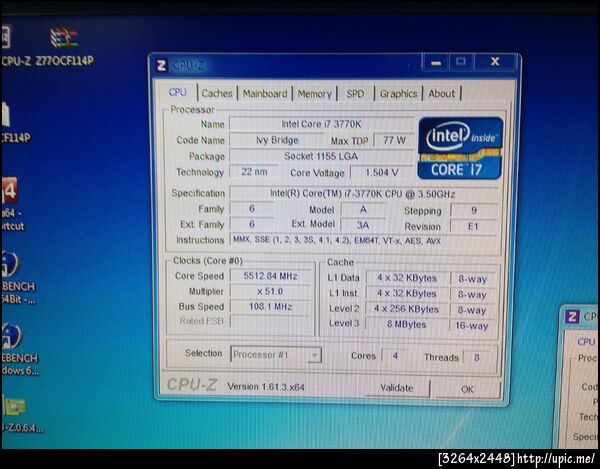This screenshot has width=600, height=469.
Task: Click the 1.504 V core voltage value
Action: (x=382, y=173)
